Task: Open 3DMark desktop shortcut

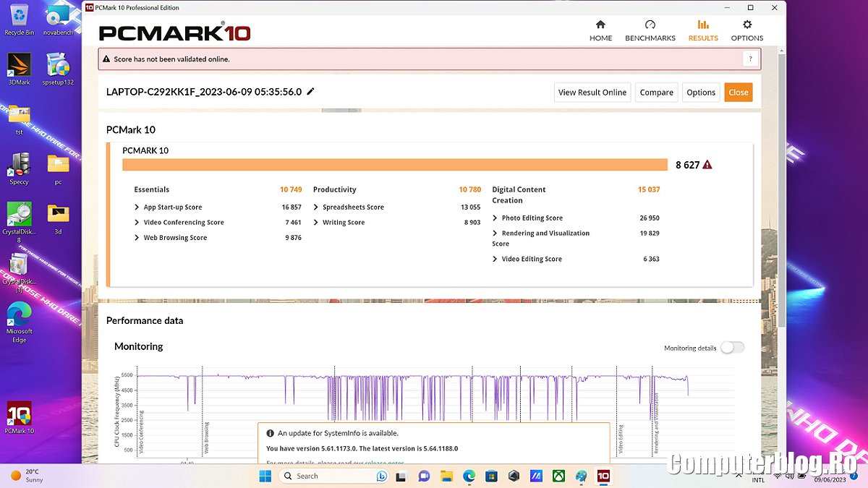Action: tap(19, 65)
